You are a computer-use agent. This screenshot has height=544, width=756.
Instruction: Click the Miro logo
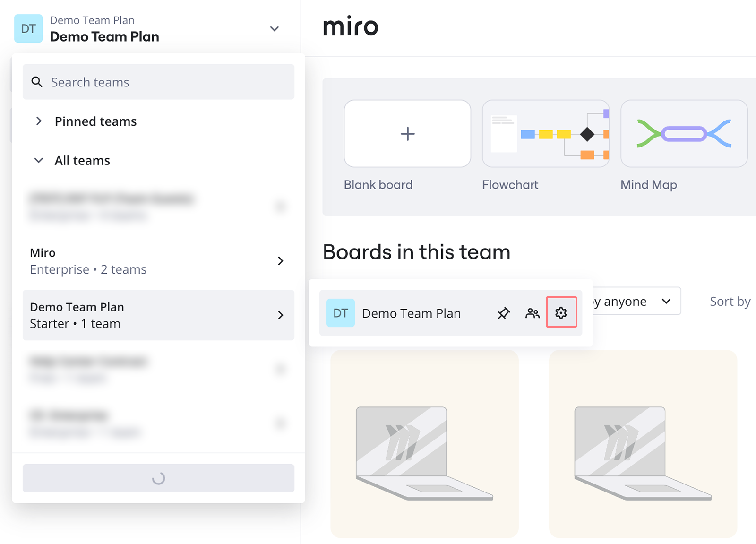[x=351, y=27]
